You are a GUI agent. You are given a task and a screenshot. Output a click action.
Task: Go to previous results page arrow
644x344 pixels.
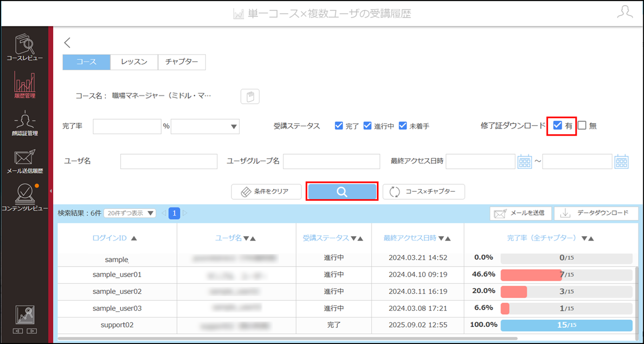click(x=164, y=213)
